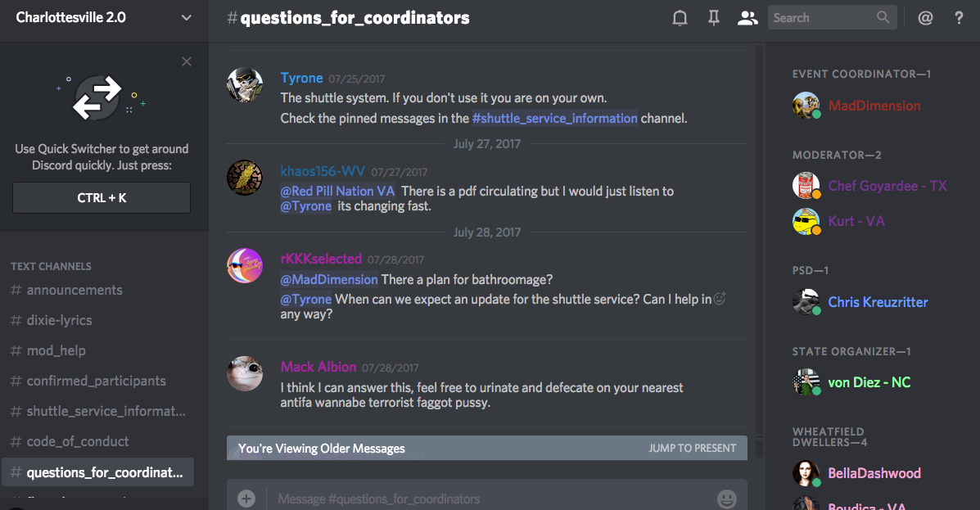Switch to the announcements channel

pos(74,290)
